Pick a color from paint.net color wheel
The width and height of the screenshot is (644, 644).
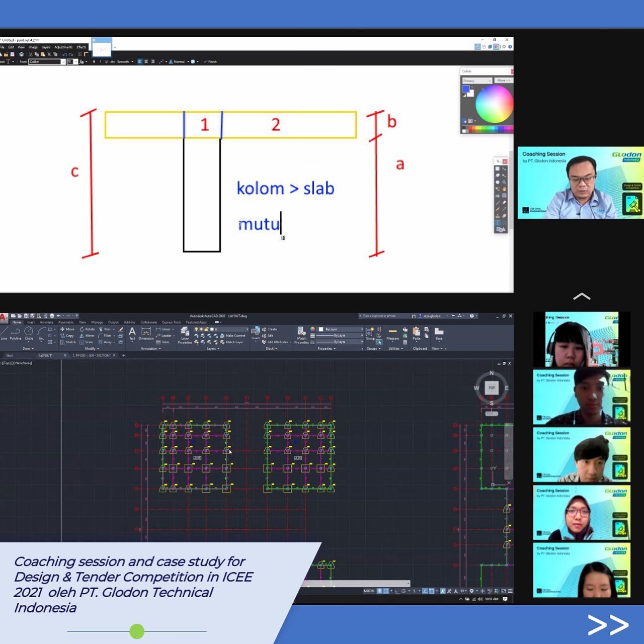494,103
